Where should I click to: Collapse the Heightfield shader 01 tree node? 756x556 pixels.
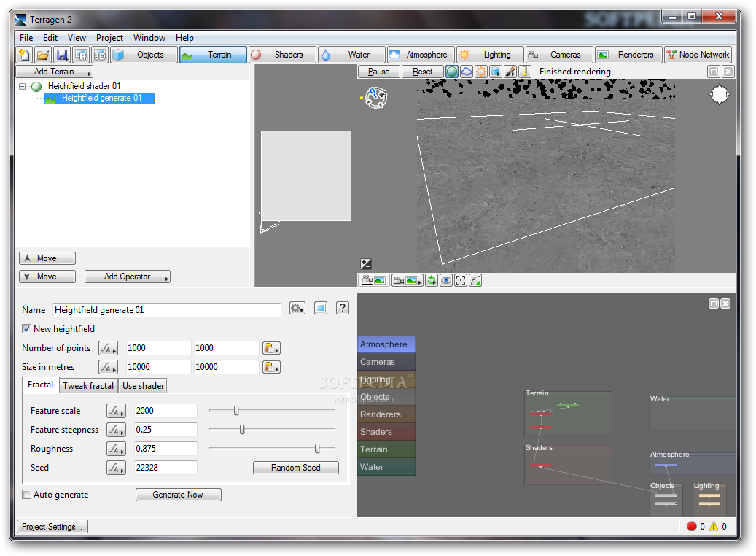tap(22, 87)
